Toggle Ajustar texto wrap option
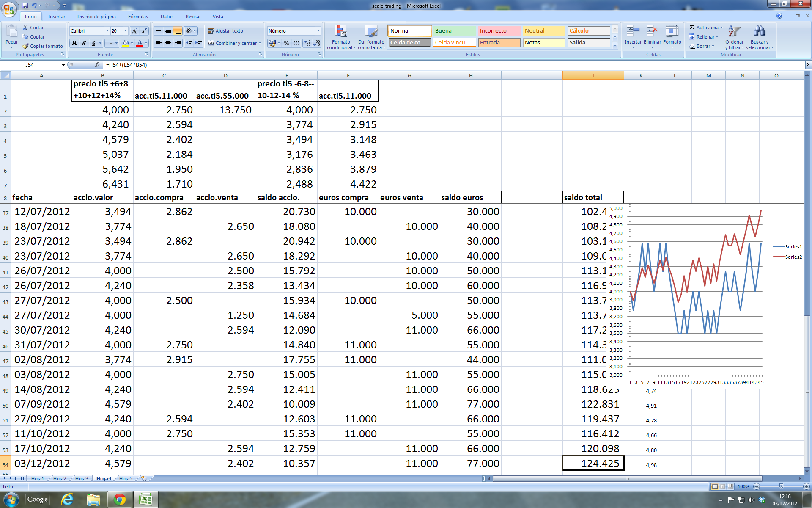Image resolution: width=812 pixels, height=508 pixels. (x=225, y=31)
